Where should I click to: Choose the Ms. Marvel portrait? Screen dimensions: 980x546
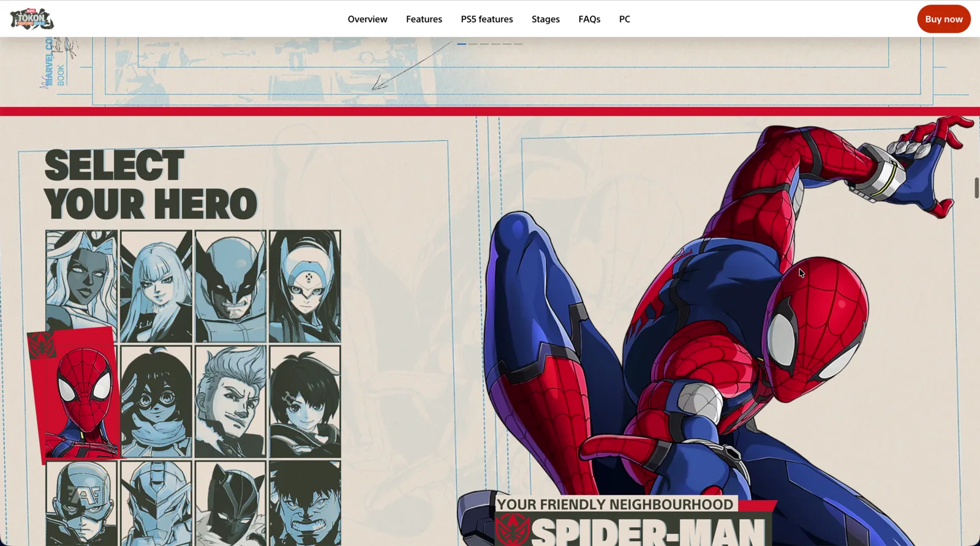click(156, 402)
